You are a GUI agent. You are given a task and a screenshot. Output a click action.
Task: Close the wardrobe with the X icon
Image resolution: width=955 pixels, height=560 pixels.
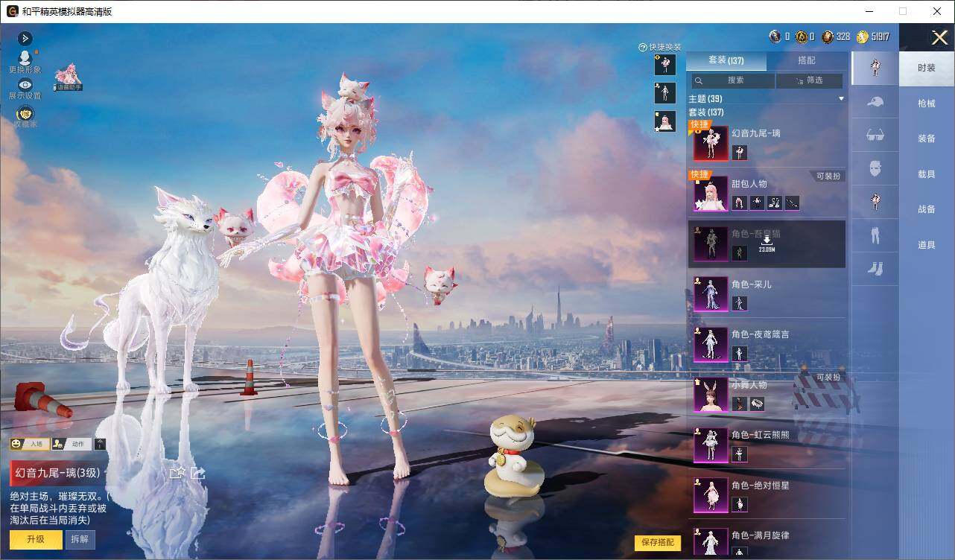(939, 37)
